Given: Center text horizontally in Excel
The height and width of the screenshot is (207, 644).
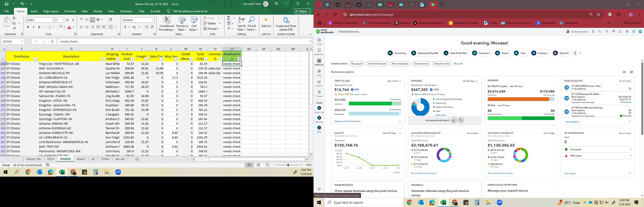Looking at the screenshot, I should tap(87, 27).
